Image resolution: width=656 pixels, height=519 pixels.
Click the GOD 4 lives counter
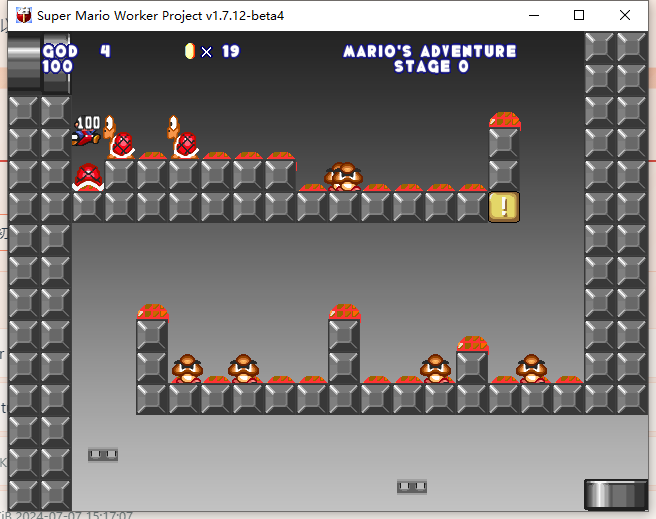(76, 51)
